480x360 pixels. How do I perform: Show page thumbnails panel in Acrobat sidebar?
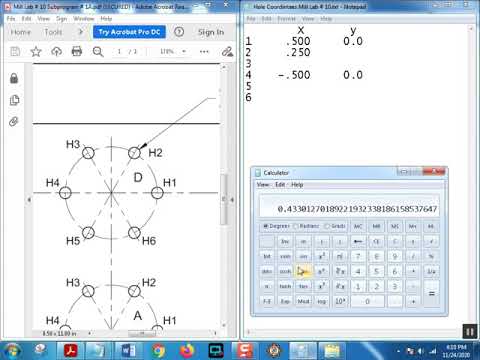14,100
